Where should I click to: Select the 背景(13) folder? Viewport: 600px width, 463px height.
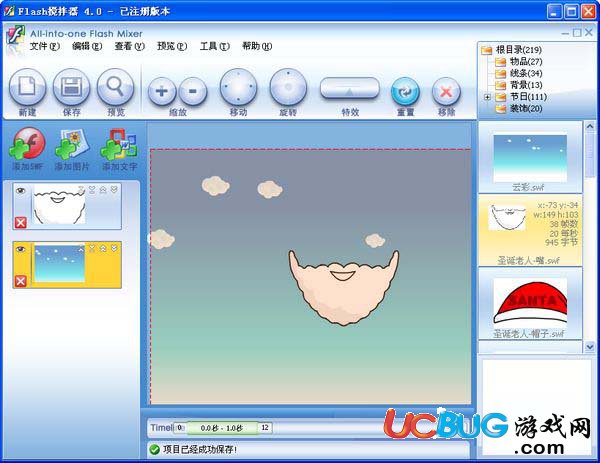coord(526,85)
